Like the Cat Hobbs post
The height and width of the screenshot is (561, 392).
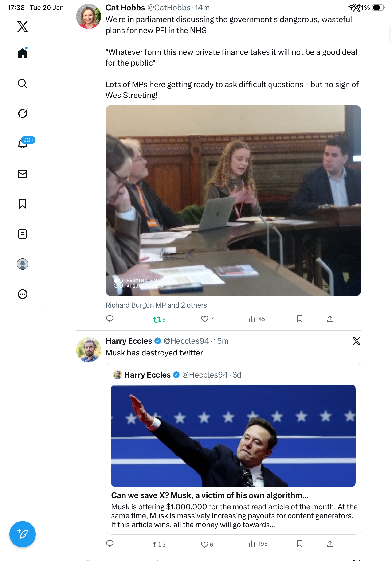coord(204,319)
